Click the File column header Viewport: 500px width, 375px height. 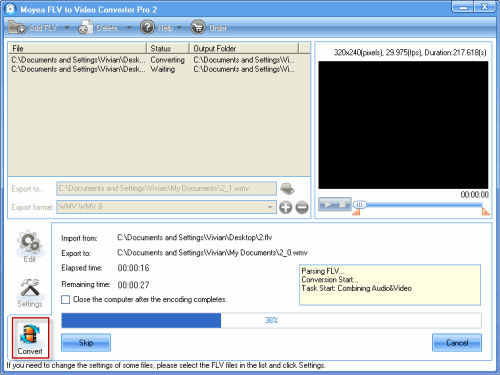(x=77, y=48)
